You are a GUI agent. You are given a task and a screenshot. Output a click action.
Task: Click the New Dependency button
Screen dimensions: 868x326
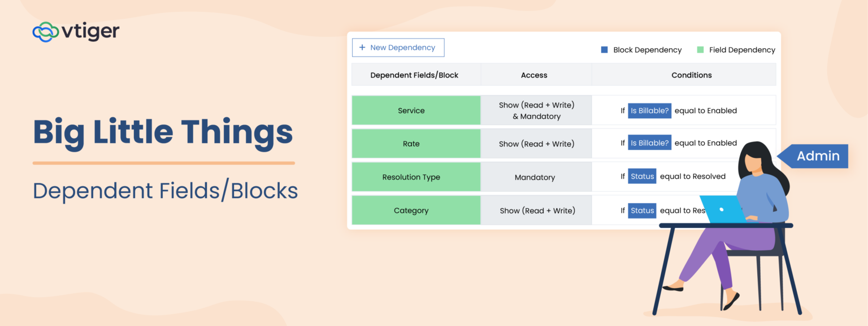(398, 48)
